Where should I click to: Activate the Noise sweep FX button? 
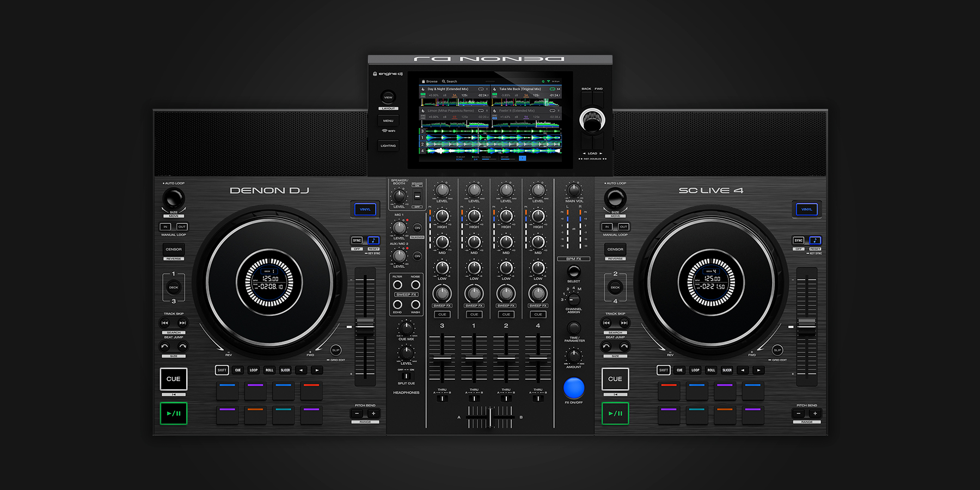(415, 285)
